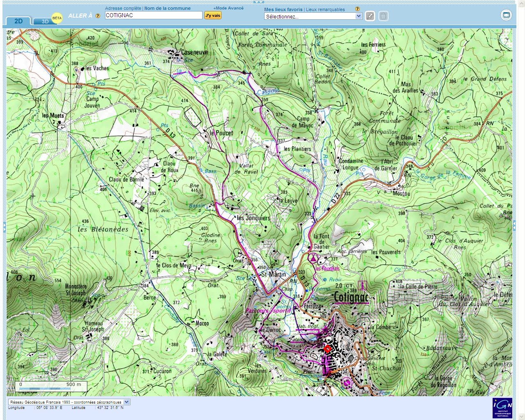Click the Latitude value 43° 32' 31.6" N
The image size is (525, 420).
tap(110, 408)
